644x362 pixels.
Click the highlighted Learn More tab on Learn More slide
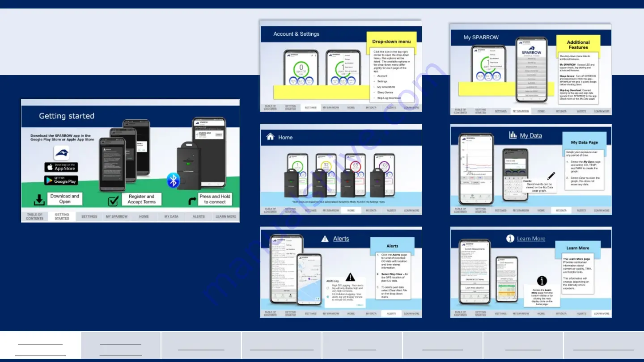[602, 313]
